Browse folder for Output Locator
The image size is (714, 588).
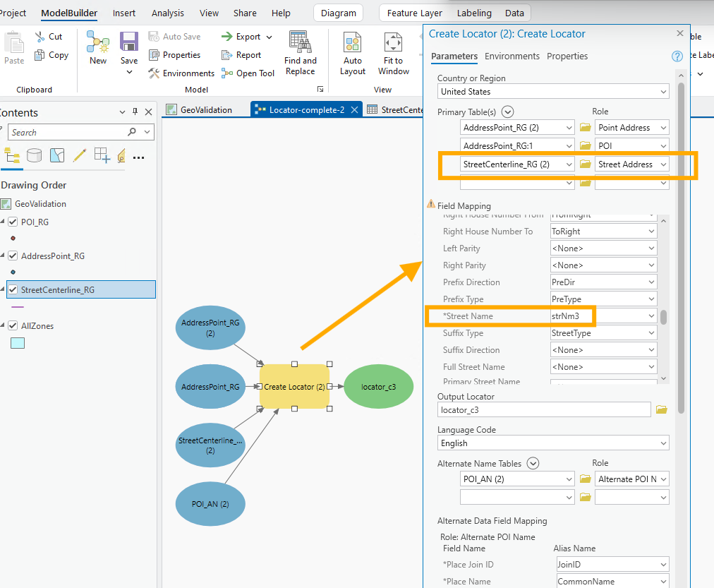point(661,409)
